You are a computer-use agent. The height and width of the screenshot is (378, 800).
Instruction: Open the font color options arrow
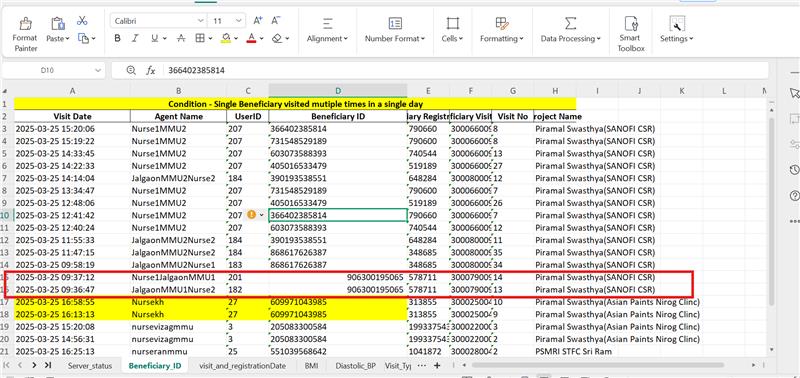coord(262,39)
